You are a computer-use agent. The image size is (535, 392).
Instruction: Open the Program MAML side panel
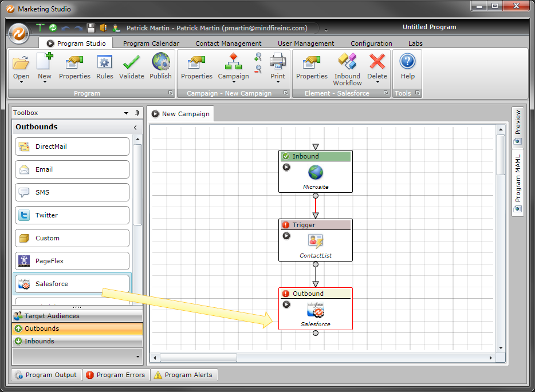[x=518, y=183]
